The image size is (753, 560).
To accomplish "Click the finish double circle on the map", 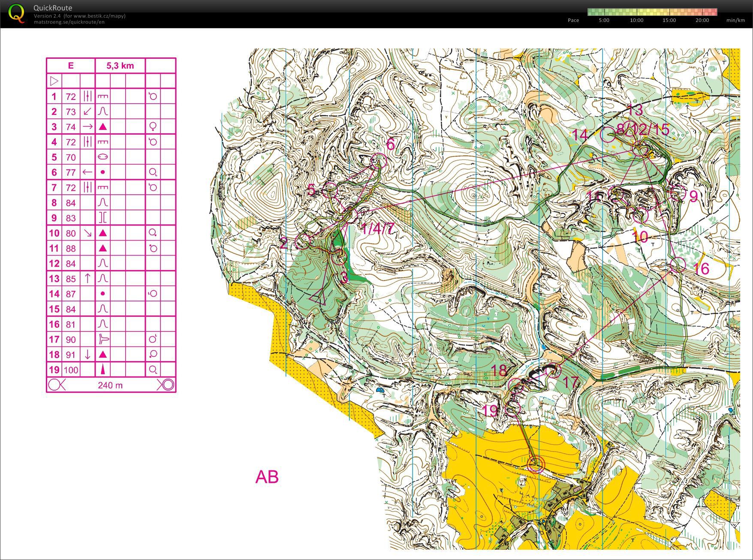I will [x=536, y=464].
